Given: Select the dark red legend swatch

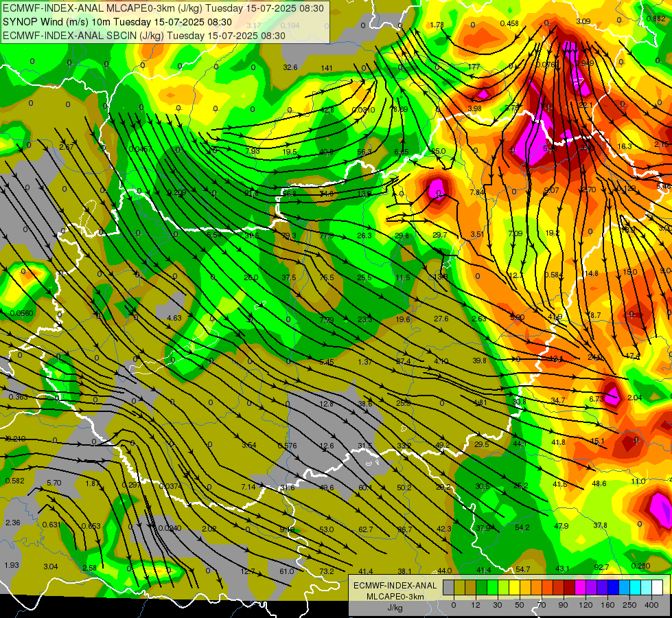Looking at the screenshot, I should 570,587.
